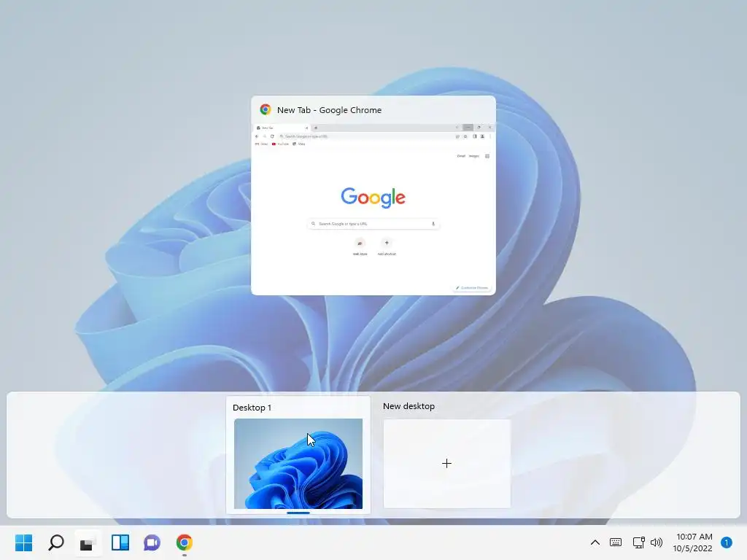Select the Desktop 1 thumbnail
Screen dimensions: 747x560
(298, 463)
